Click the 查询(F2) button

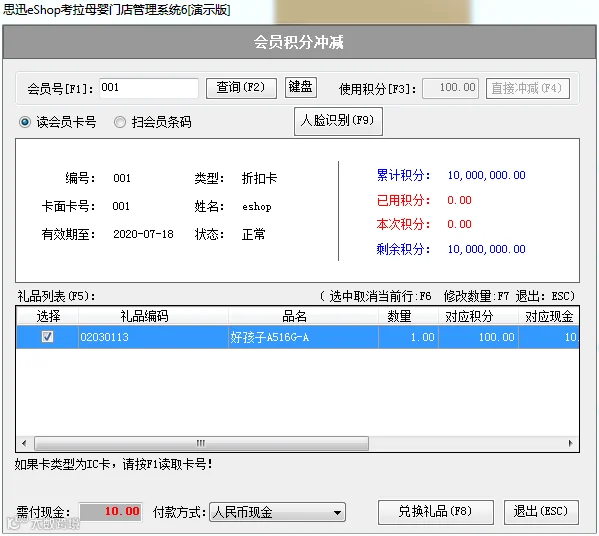click(241, 88)
